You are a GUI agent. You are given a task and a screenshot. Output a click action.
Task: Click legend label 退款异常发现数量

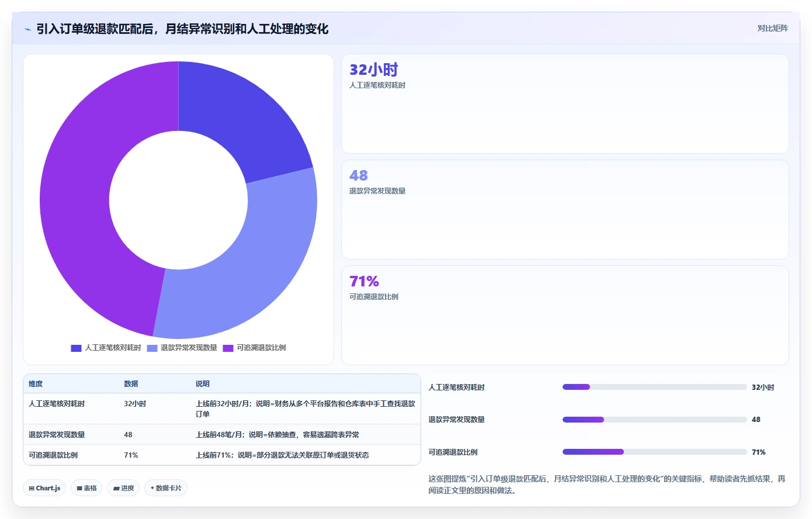(189, 348)
